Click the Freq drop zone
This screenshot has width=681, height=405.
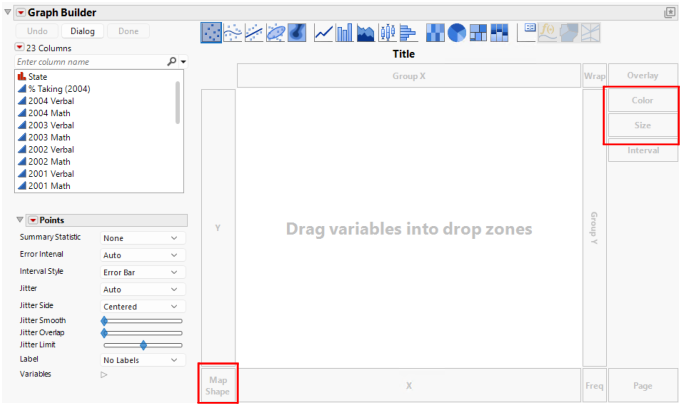coord(594,385)
